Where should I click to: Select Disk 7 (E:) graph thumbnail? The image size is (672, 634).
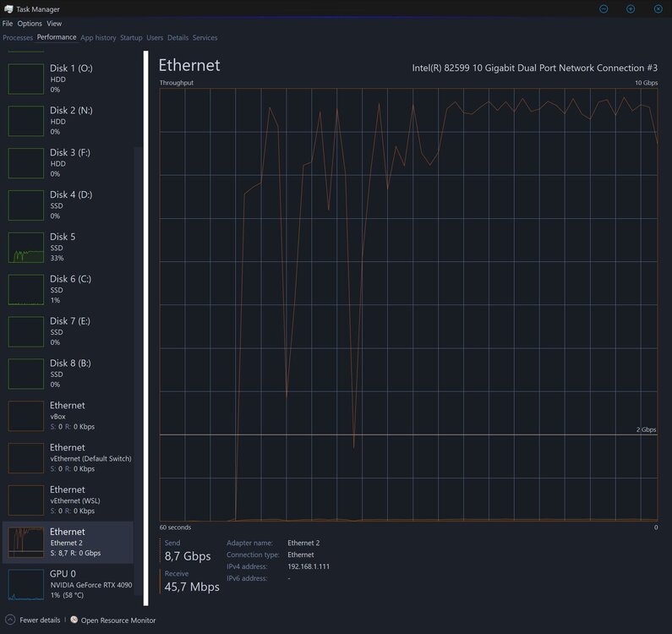[x=26, y=331]
